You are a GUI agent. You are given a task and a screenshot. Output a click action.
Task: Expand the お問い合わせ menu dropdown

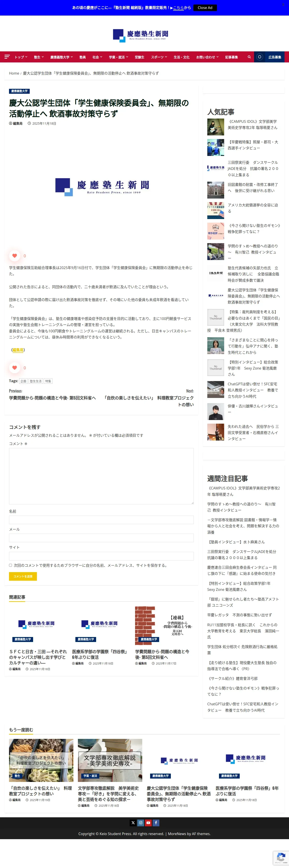coord(207,57)
